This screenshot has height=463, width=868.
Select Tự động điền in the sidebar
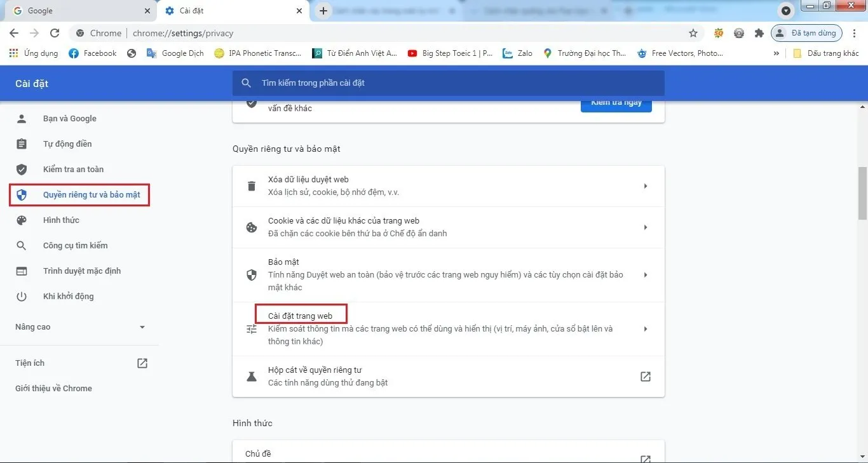[67, 144]
